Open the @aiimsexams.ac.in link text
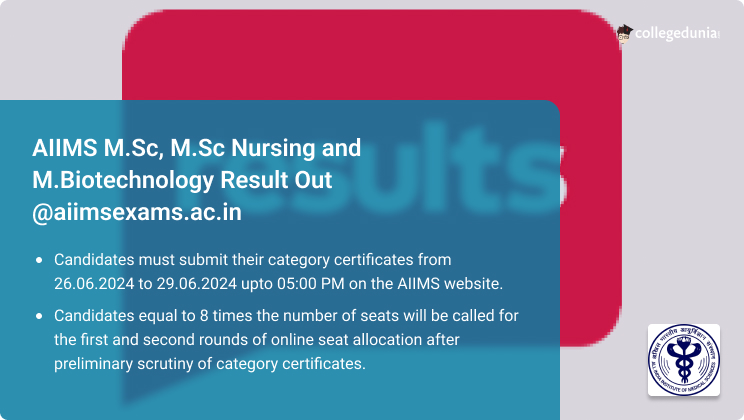 (x=137, y=212)
